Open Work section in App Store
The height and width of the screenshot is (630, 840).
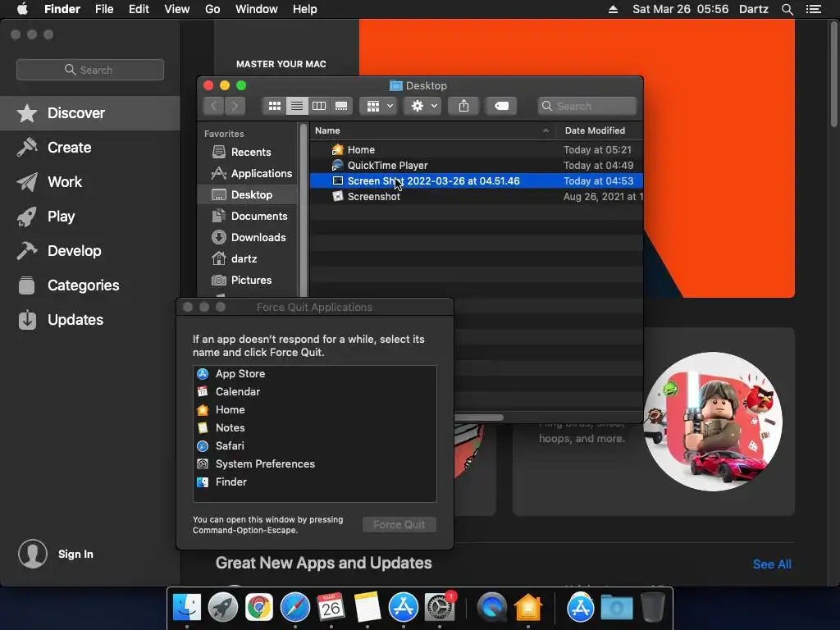90,181
